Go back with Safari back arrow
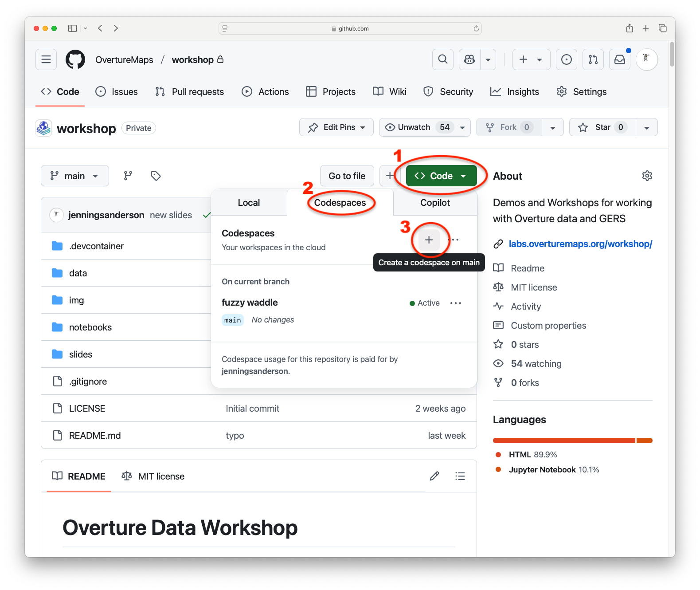Viewport: 700px width, 590px height. [100, 28]
